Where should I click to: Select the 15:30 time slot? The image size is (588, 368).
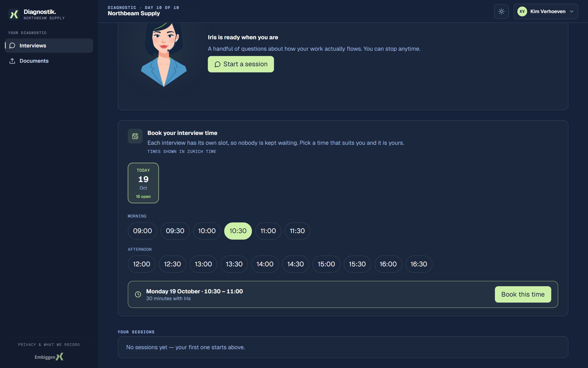pos(357,264)
